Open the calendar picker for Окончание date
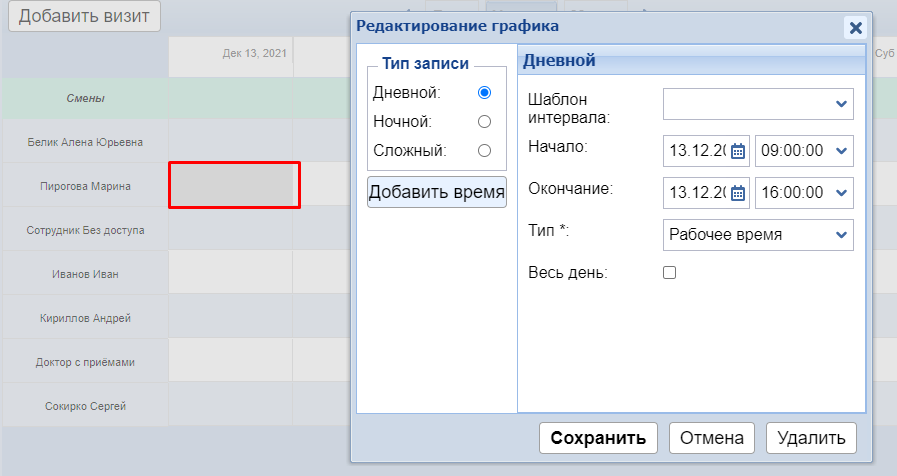Viewport: 897px width, 476px height. (738, 193)
